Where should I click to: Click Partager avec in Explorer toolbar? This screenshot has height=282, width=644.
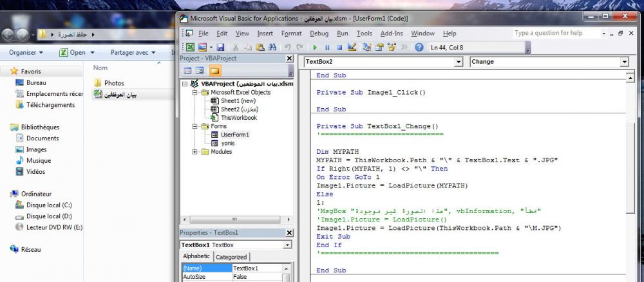click(x=133, y=53)
